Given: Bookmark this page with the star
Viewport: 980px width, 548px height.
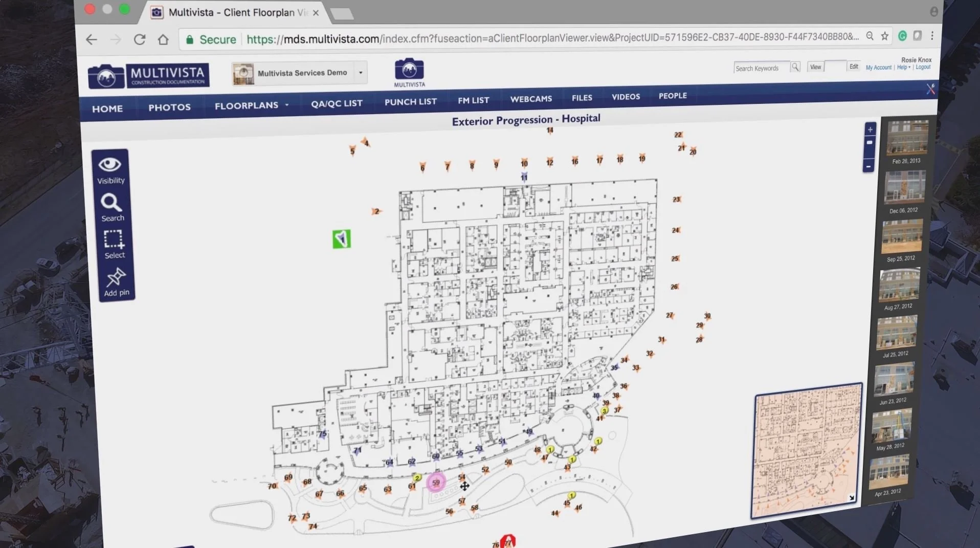Looking at the screenshot, I should click(884, 36).
